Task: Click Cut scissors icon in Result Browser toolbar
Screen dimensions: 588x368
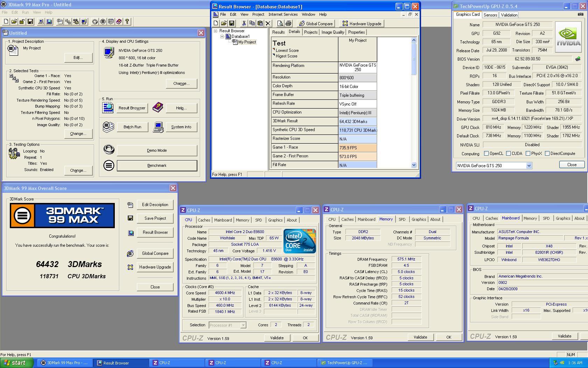Action: pos(244,23)
